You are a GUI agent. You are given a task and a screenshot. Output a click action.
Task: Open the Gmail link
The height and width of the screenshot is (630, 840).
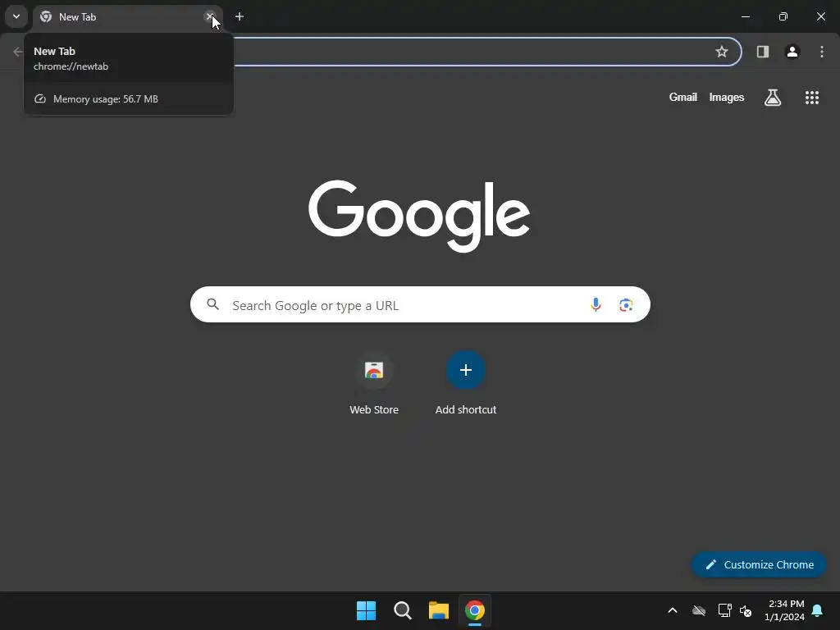(x=683, y=97)
